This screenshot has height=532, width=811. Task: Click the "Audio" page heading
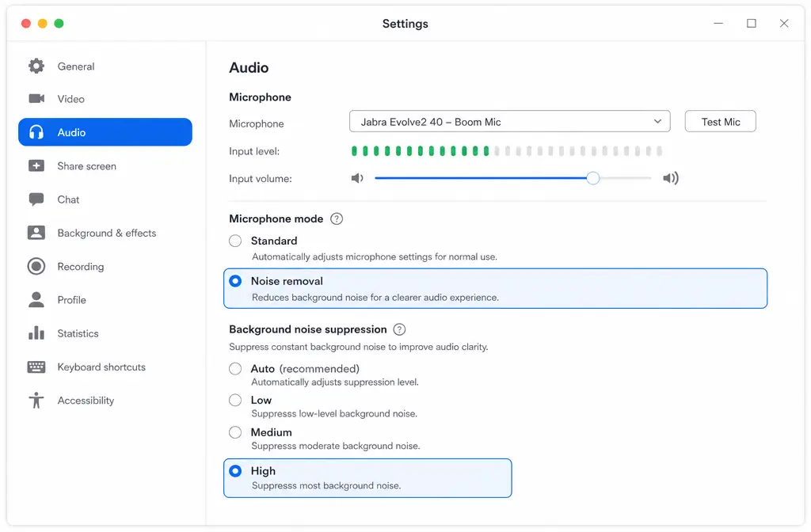(249, 68)
